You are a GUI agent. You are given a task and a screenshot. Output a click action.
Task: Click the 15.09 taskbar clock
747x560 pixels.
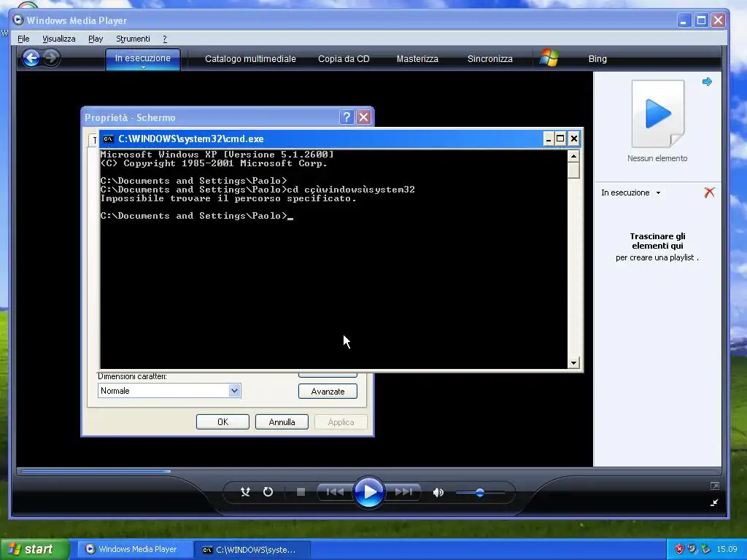tap(727, 549)
